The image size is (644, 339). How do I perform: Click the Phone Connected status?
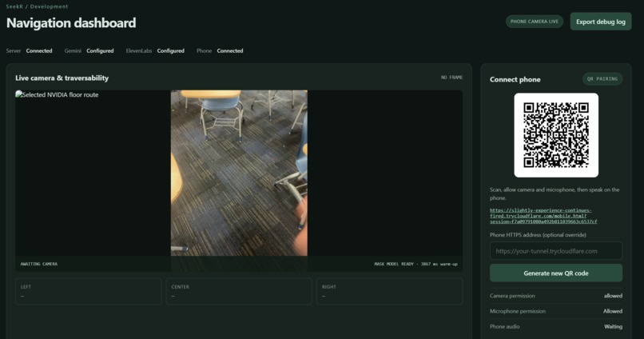click(x=220, y=51)
